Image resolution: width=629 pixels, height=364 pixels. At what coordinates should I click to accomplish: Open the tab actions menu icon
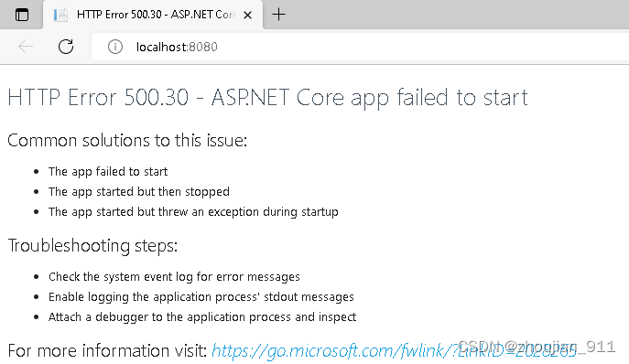pos(22,15)
